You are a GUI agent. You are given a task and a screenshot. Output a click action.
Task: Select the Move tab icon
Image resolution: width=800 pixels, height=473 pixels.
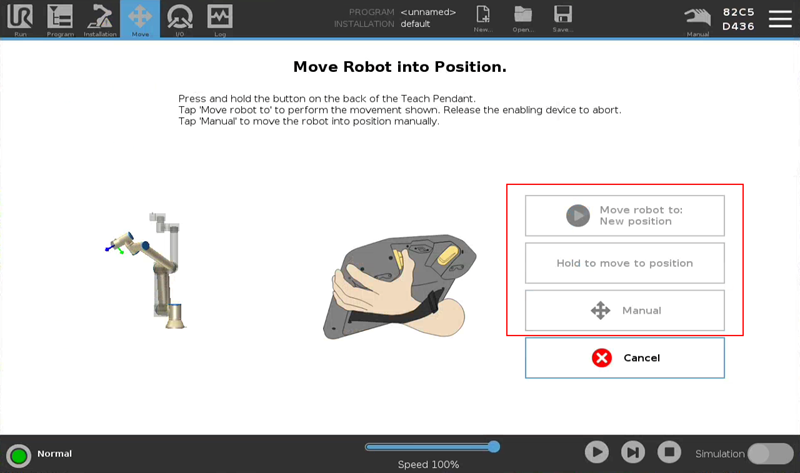[x=140, y=18]
